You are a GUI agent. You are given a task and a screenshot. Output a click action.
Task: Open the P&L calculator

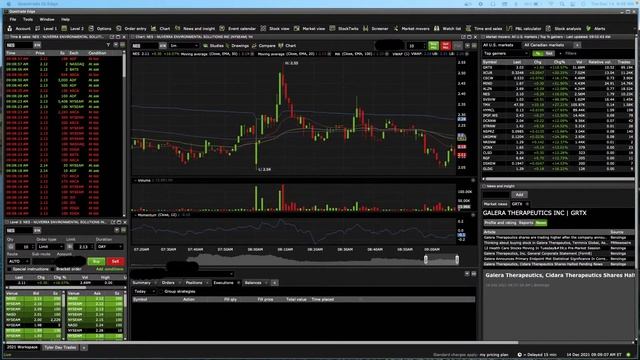[524, 29]
